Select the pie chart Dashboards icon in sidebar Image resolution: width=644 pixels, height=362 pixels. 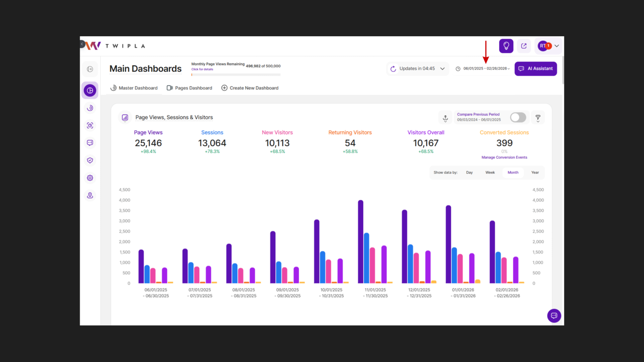click(90, 90)
